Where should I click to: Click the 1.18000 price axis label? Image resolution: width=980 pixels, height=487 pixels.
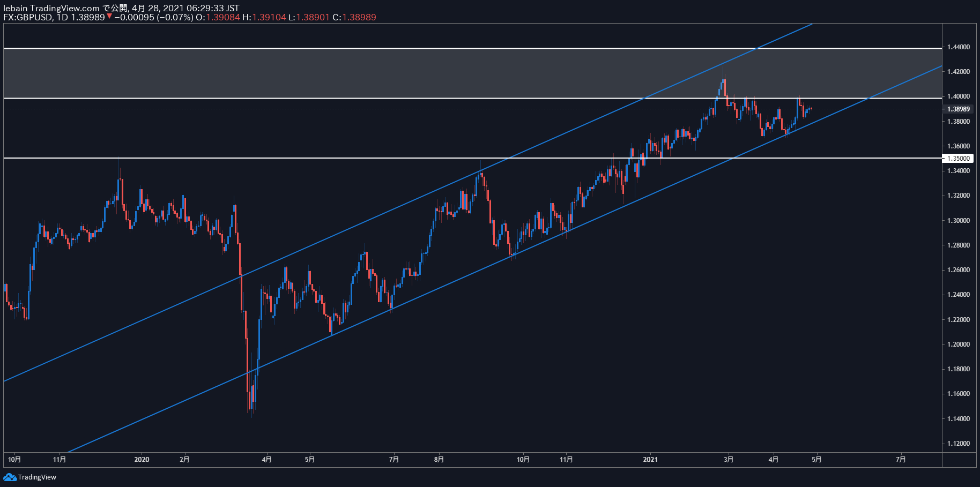(x=958, y=369)
